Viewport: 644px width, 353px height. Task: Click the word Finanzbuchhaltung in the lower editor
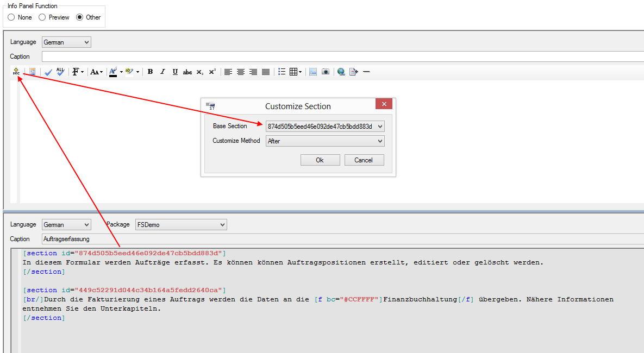[x=420, y=300]
